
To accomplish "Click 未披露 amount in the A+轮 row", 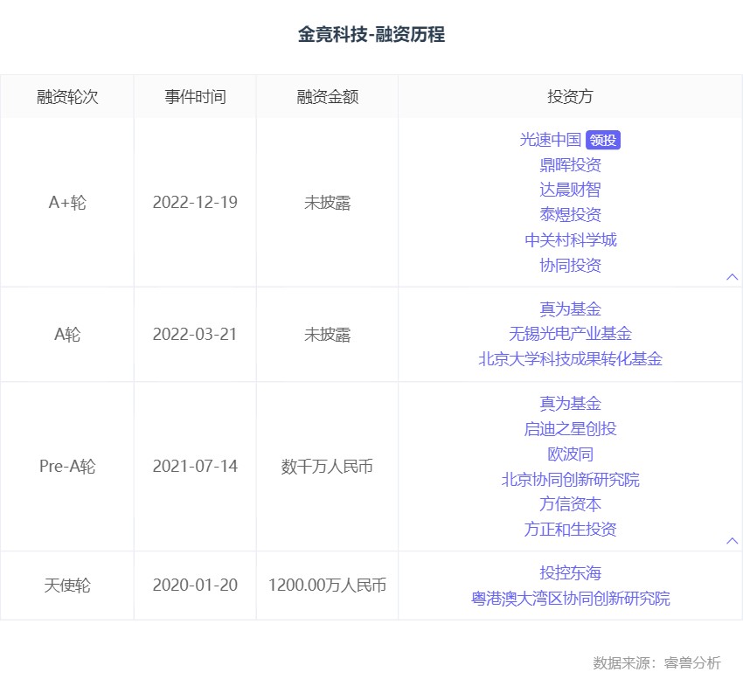I will tap(328, 202).
